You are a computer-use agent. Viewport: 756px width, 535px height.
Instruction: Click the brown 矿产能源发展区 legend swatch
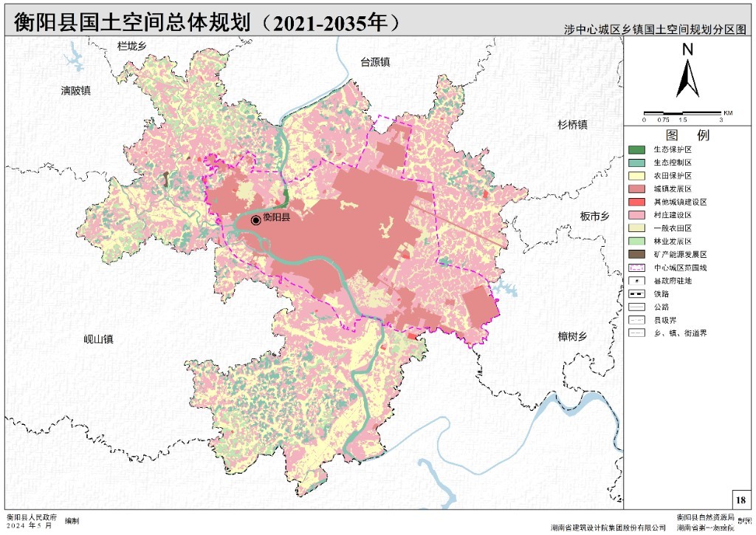click(636, 254)
